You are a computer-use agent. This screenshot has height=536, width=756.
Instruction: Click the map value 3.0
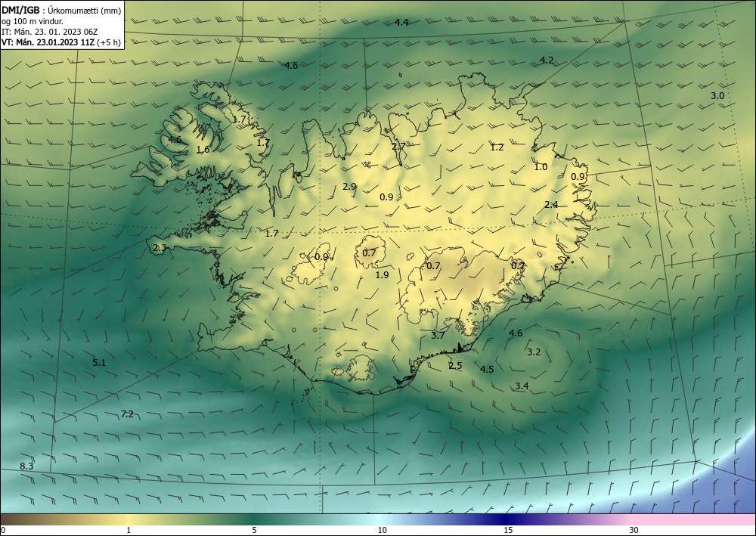[717, 96]
